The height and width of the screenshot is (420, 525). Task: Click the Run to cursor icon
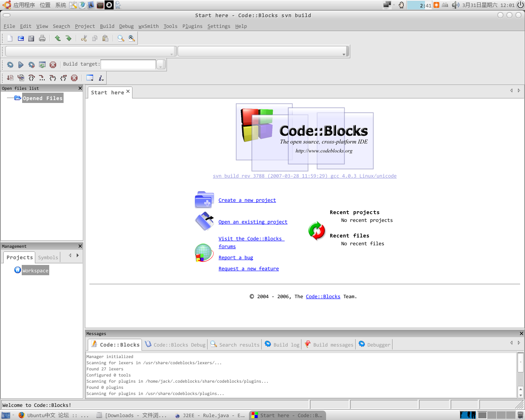click(21, 78)
